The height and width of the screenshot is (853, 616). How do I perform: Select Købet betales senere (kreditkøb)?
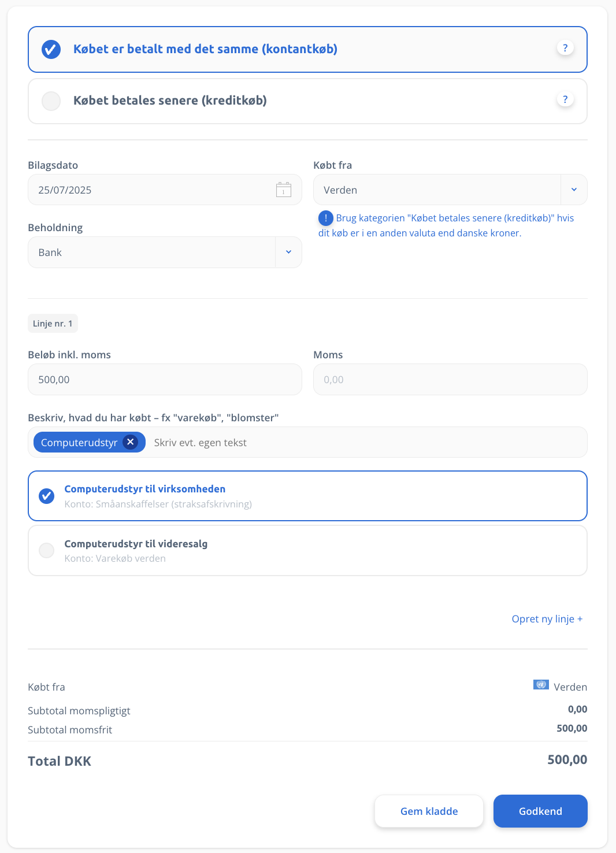coord(307,101)
